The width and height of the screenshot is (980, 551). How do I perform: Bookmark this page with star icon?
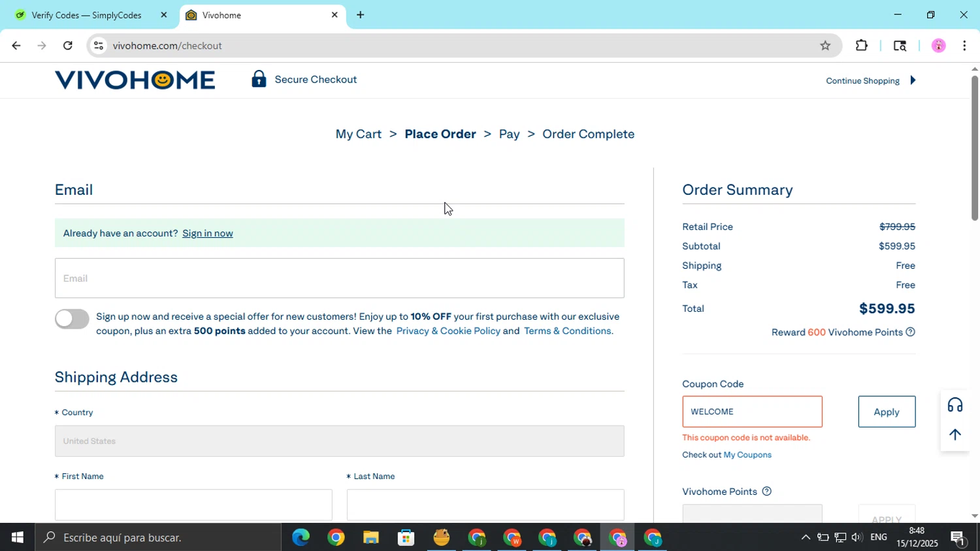tap(825, 46)
